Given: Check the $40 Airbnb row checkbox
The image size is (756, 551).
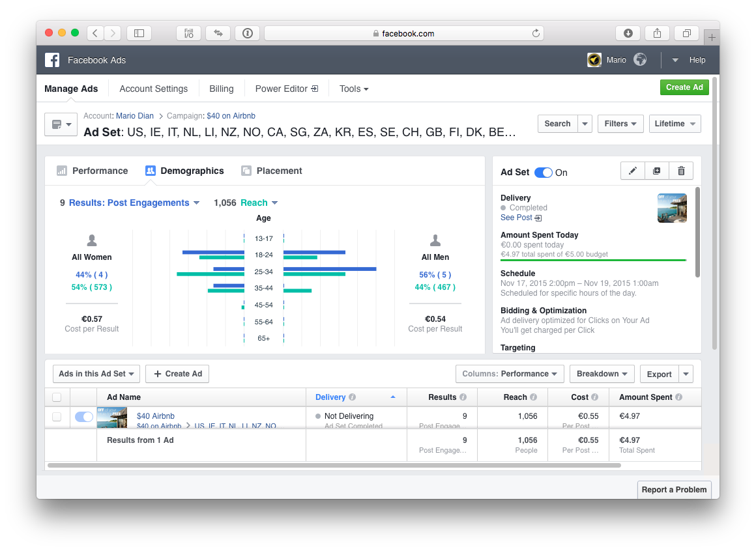Looking at the screenshot, I should click(57, 417).
